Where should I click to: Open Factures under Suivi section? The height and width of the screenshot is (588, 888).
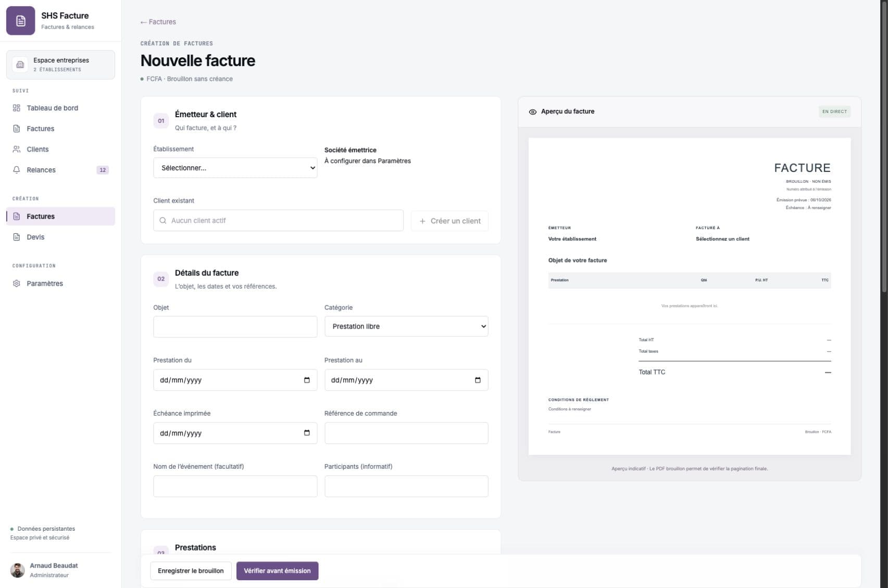coord(60,129)
